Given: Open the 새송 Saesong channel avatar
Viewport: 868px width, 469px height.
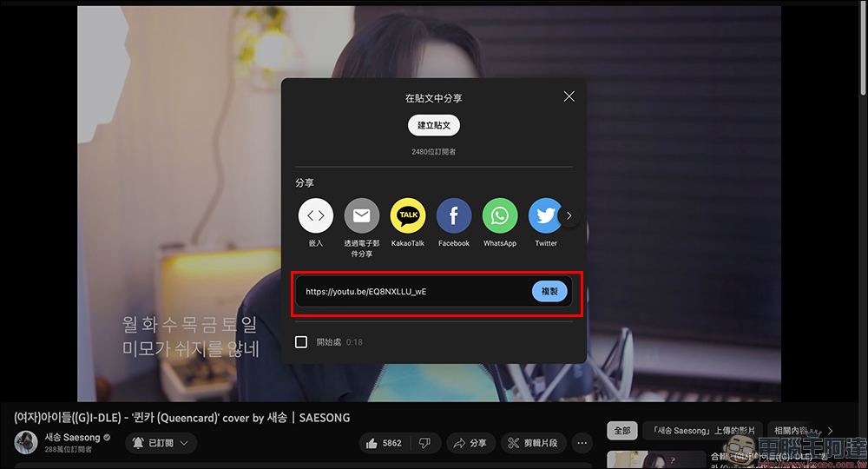Looking at the screenshot, I should click(26, 442).
